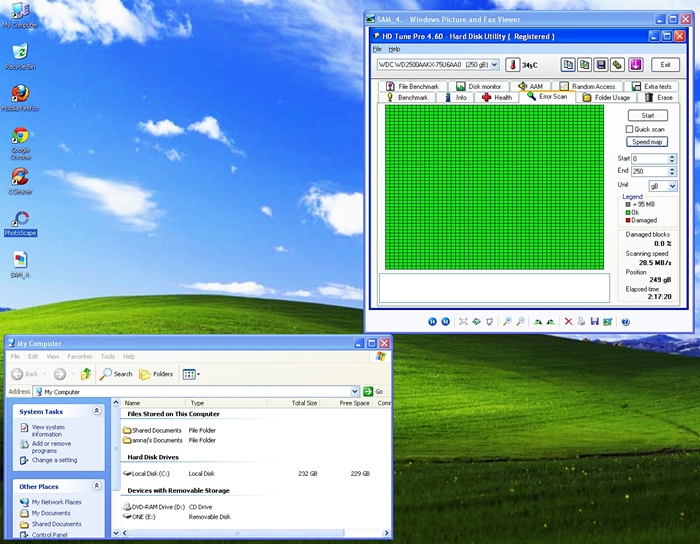The height and width of the screenshot is (544, 700).
Task: Open HD Tune File menu
Action: (x=377, y=49)
